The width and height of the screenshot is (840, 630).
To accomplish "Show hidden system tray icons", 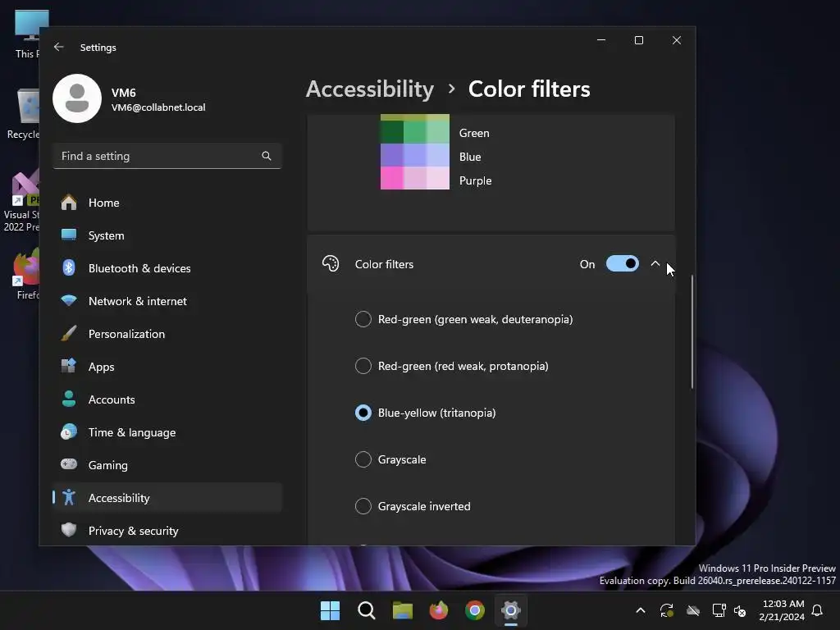I will coord(641,610).
